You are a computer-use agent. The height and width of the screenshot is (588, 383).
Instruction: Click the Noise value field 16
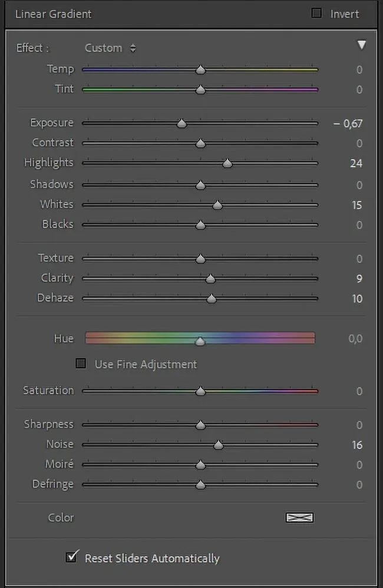[x=357, y=445]
